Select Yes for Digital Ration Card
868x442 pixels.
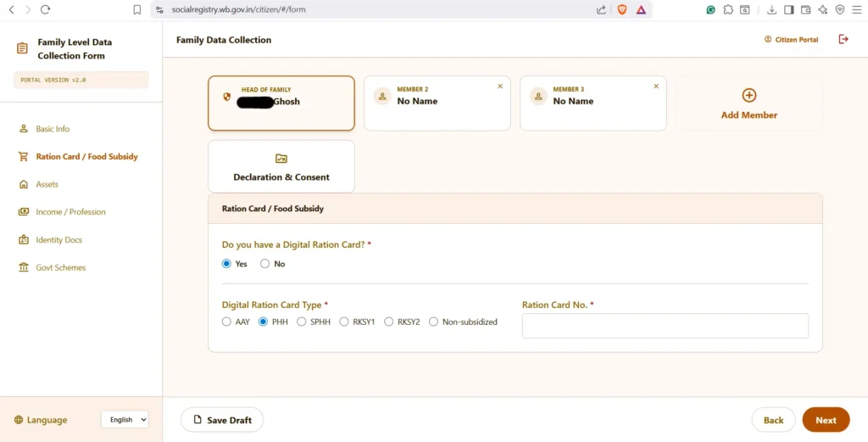point(226,264)
